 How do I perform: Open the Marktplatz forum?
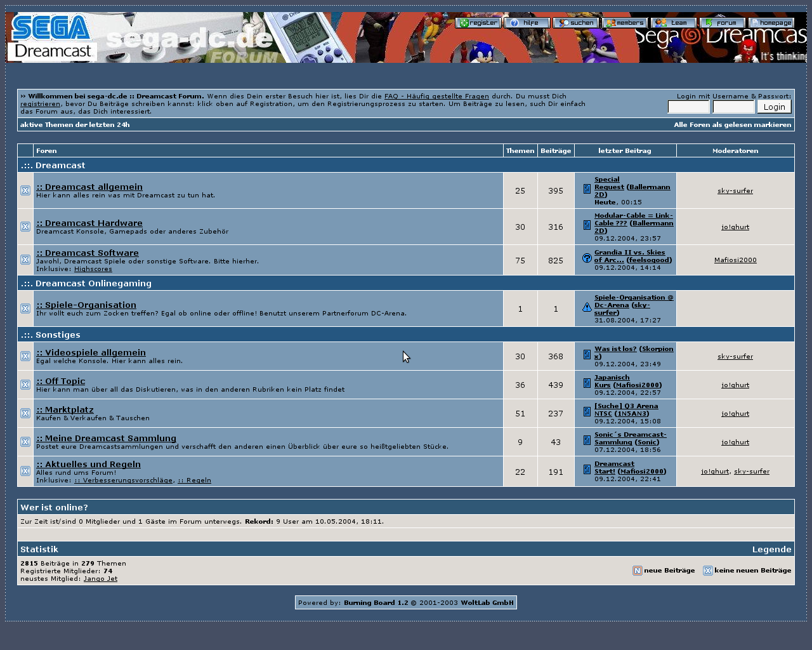click(x=65, y=409)
